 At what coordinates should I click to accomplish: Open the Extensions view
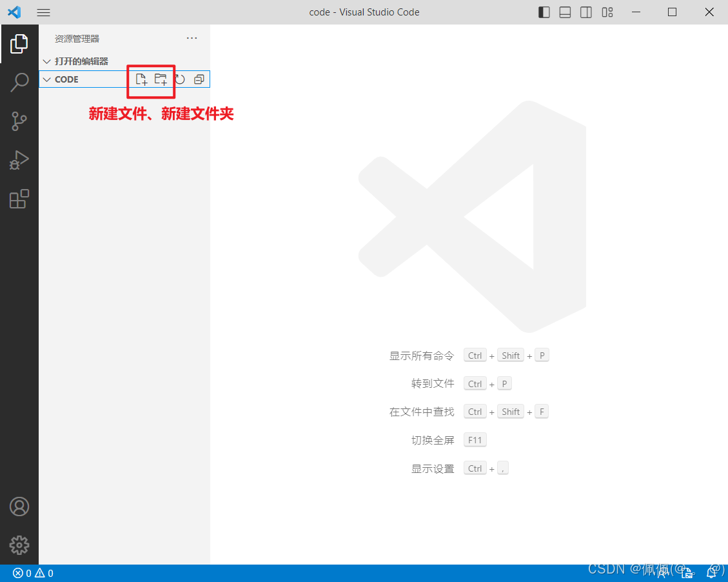point(19,199)
